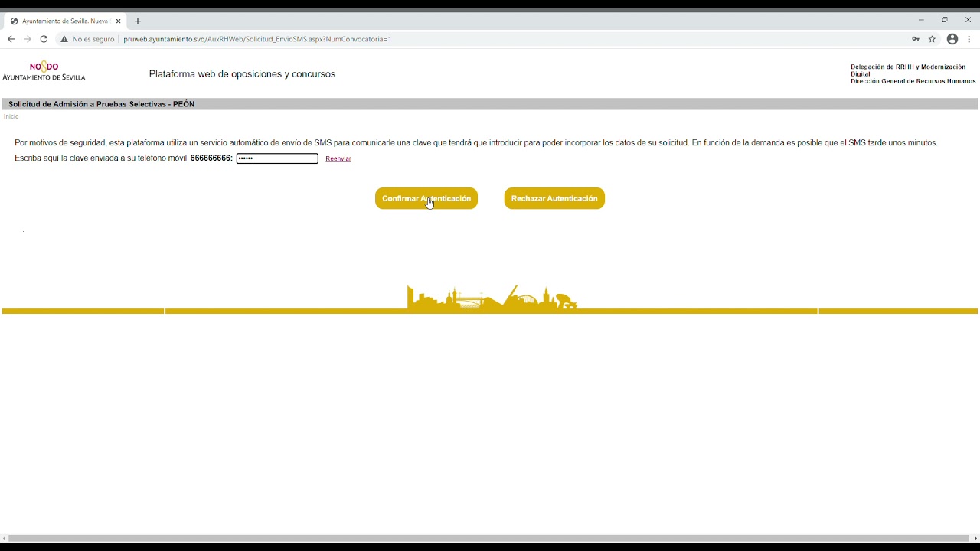
Task: Go back with the browser back arrow
Action: coord(11,39)
